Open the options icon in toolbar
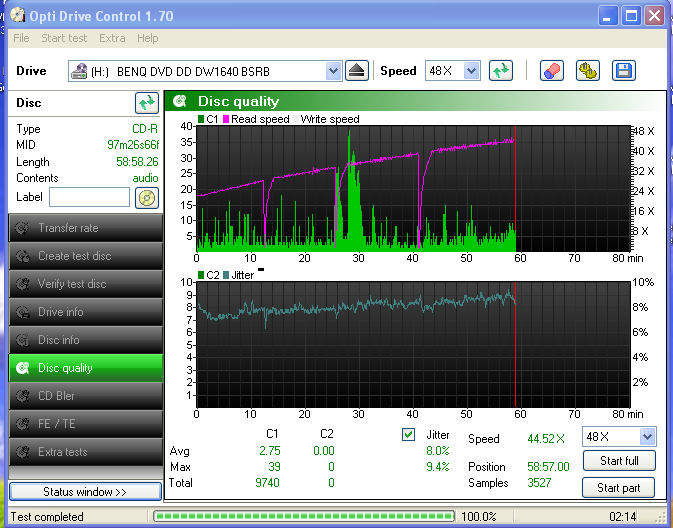The width and height of the screenshot is (673, 528). 588,71
